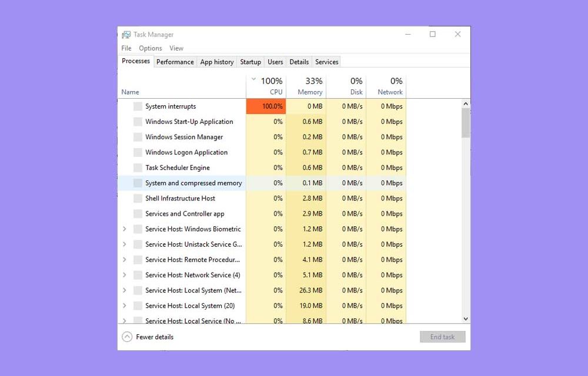Click the Windows Logon Application icon
Image resolution: width=588 pixels, height=376 pixels.
coord(137,152)
